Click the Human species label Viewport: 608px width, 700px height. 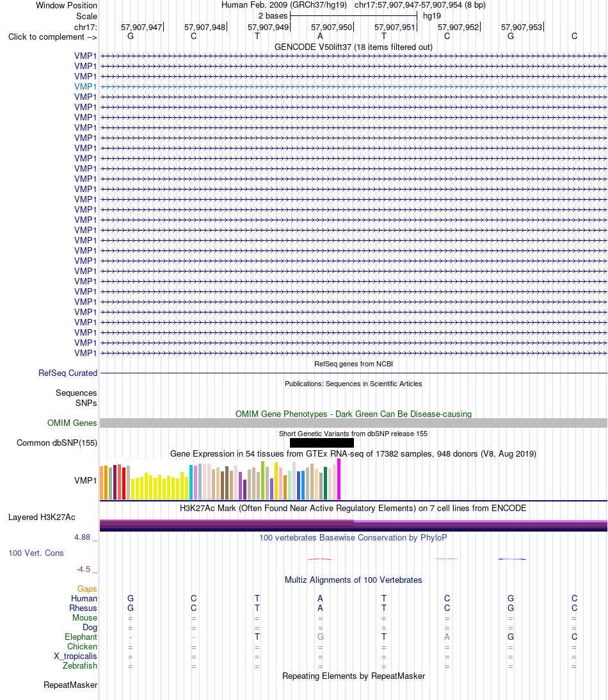pyautogui.click(x=84, y=598)
